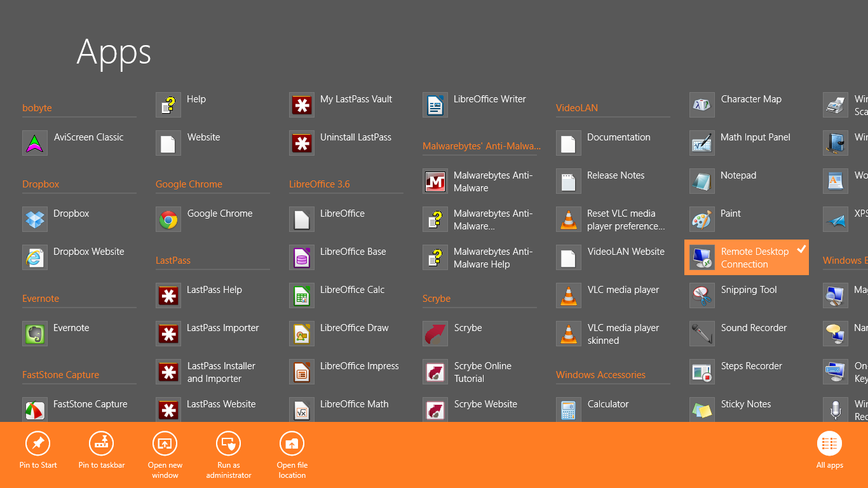
Task: Open Scrybe Online Tutorial
Action: pyautogui.click(x=482, y=372)
